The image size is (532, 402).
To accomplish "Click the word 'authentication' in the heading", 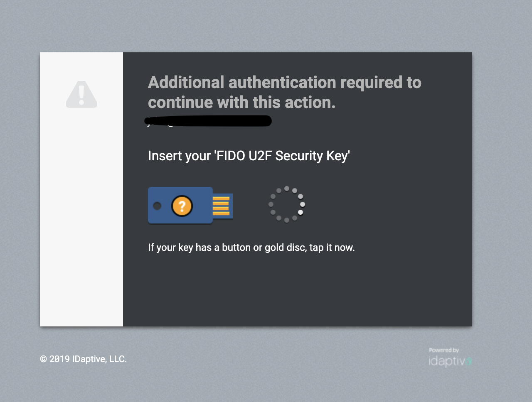I will [x=283, y=82].
